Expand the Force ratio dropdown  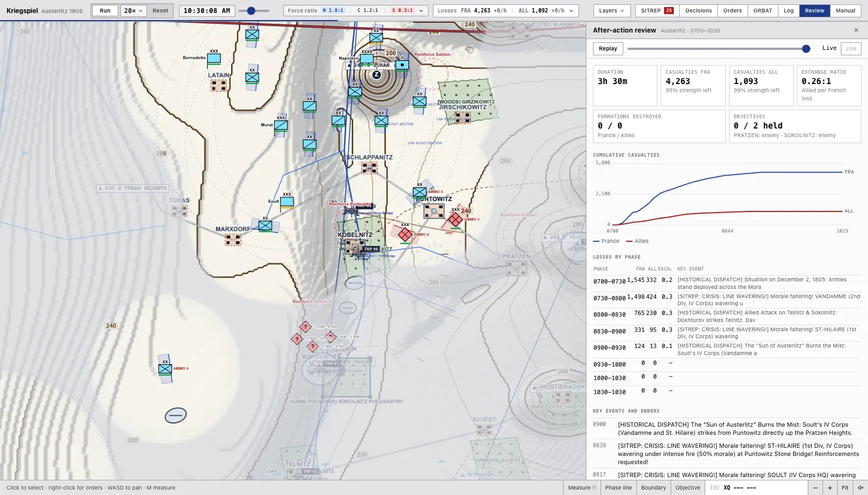click(x=356, y=11)
